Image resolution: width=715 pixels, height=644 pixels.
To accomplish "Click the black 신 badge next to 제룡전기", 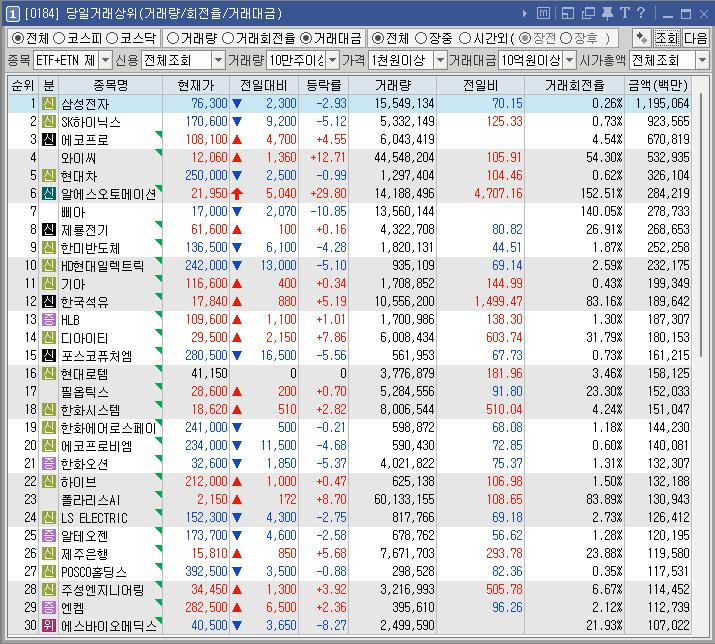I will [49, 229].
